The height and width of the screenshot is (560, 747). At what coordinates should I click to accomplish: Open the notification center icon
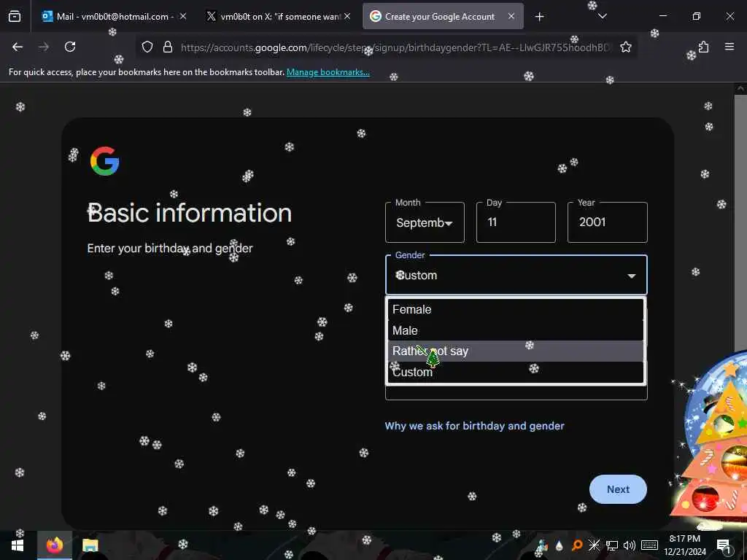coord(724,545)
